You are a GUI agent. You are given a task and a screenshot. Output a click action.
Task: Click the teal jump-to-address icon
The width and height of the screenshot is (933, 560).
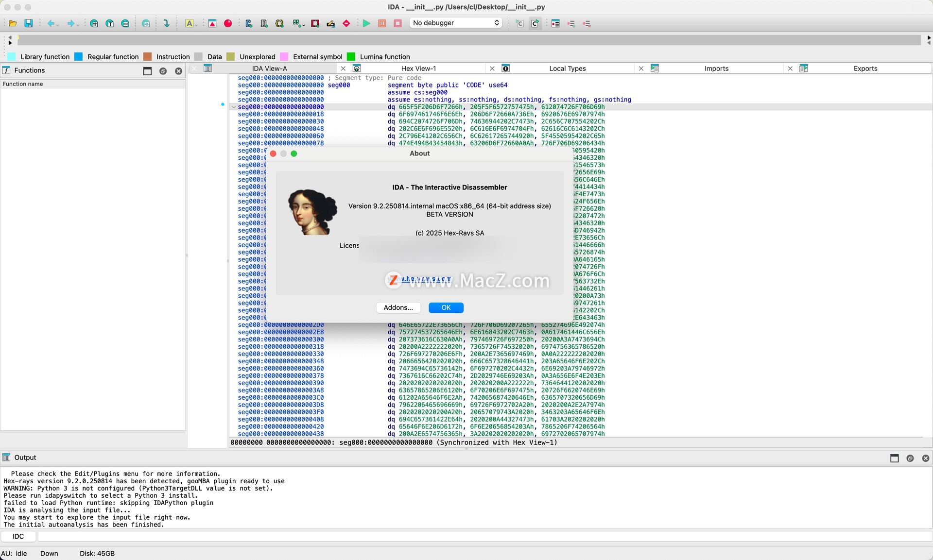point(146,23)
